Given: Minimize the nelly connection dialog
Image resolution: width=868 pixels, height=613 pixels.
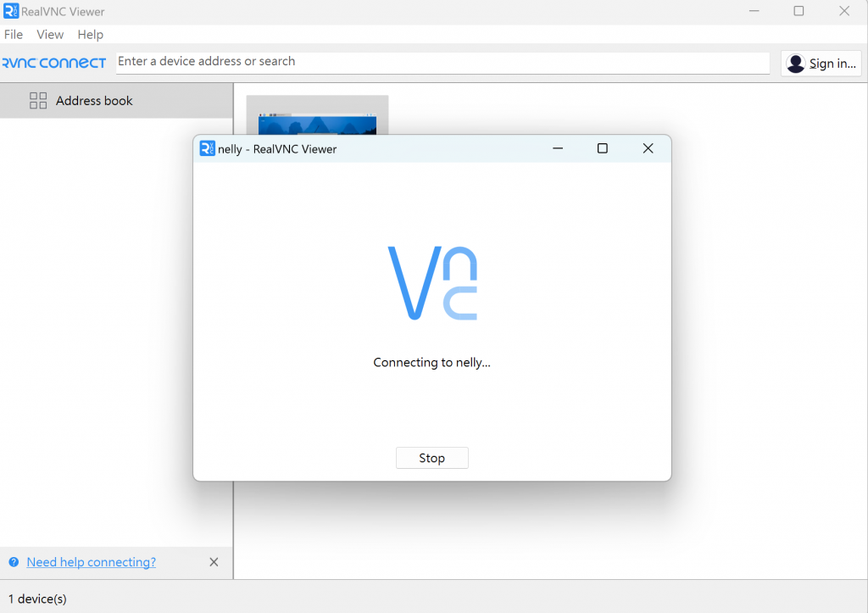Looking at the screenshot, I should tap(558, 148).
